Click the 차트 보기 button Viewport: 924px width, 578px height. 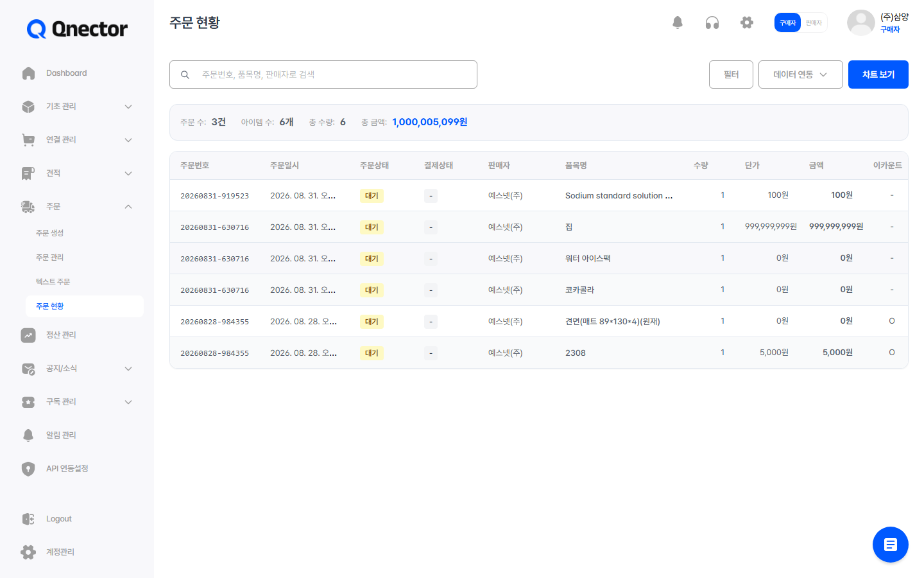coord(878,74)
